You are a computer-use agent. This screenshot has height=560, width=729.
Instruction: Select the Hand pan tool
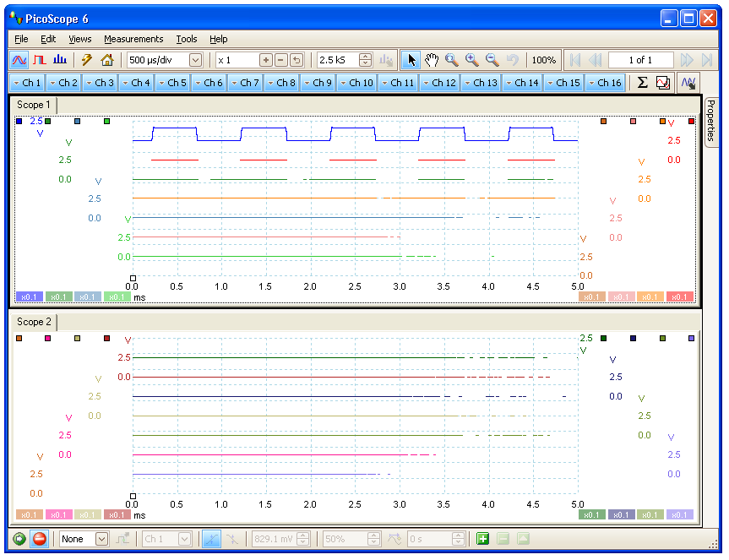432,60
